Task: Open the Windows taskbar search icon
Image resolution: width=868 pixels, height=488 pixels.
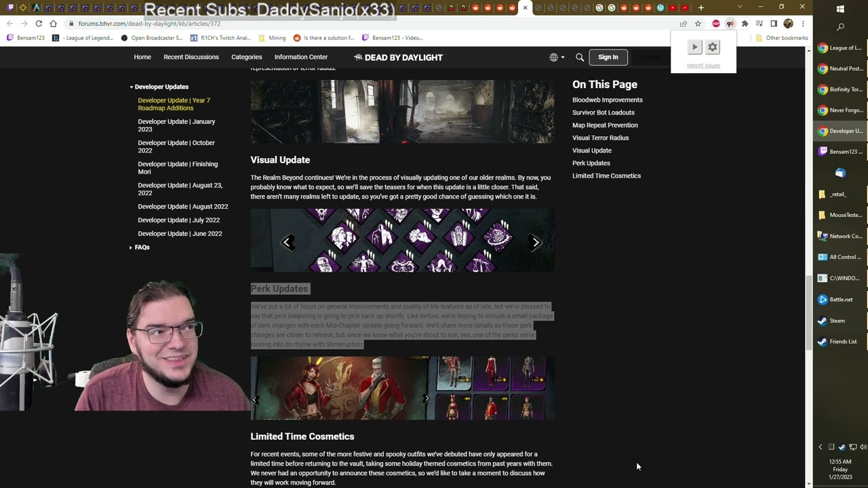Action: [840, 27]
